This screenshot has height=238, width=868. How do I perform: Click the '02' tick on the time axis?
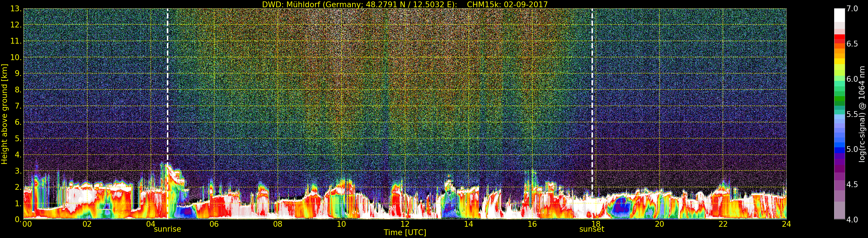(x=87, y=224)
